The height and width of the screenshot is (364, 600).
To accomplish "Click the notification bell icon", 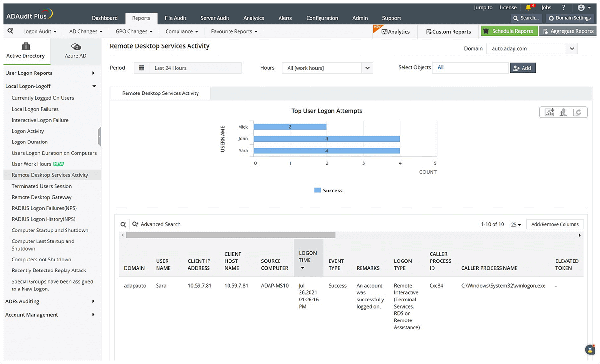I will pyautogui.click(x=528, y=7).
